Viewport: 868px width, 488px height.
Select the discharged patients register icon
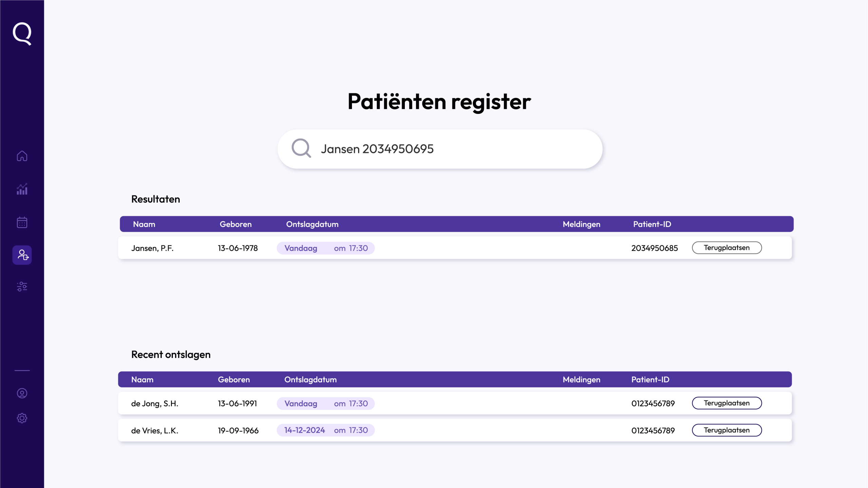pos(22,255)
